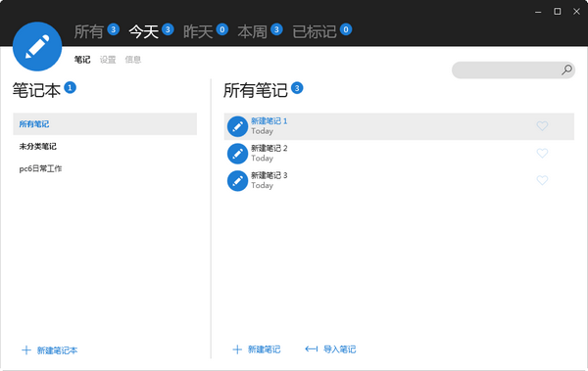
Task: Click the count badge next to 所有
Action: (x=114, y=29)
